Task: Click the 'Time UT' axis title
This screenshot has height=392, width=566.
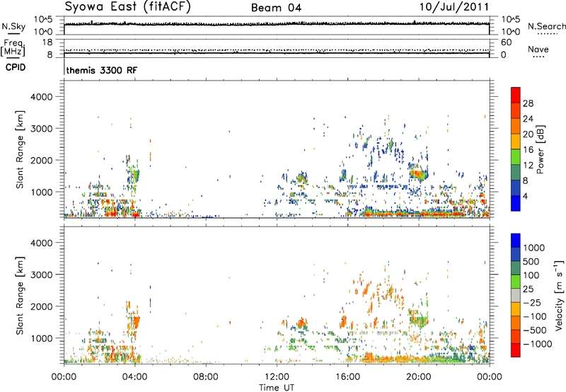Action: click(x=277, y=388)
